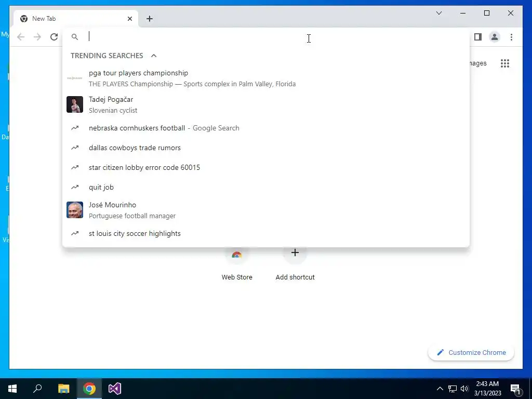Click the Images link

[478, 63]
